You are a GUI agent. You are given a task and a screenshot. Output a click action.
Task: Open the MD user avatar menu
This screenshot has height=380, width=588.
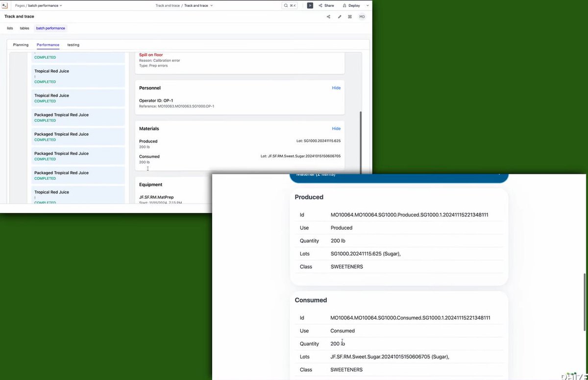click(362, 17)
